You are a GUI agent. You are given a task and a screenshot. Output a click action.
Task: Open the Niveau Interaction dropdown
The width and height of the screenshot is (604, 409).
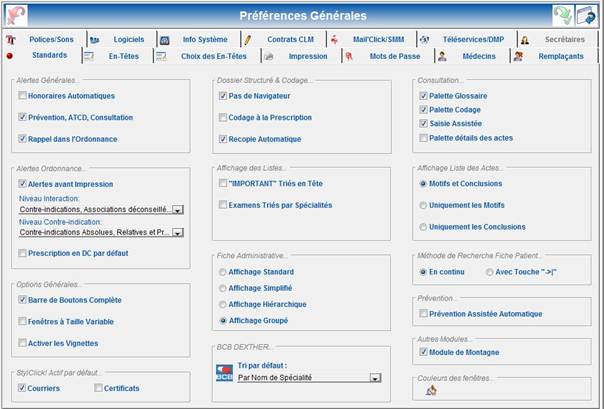178,210
